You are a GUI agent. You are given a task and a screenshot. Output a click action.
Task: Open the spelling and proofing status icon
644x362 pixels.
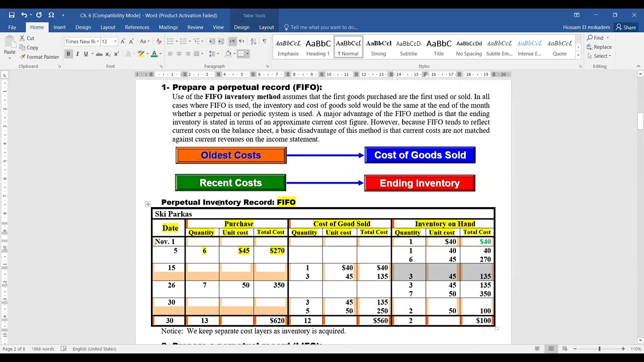click(64, 349)
